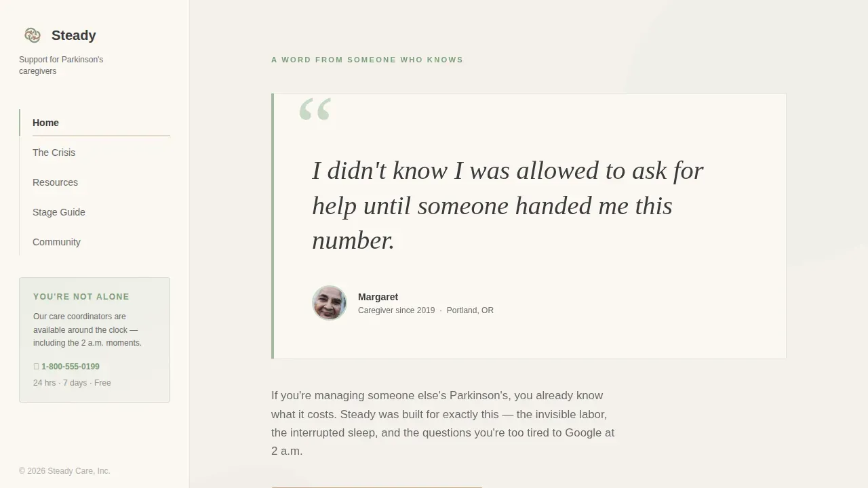Viewport: 868px width, 488px height.
Task: Open Margaret's round avatar photo
Action: (330, 303)
